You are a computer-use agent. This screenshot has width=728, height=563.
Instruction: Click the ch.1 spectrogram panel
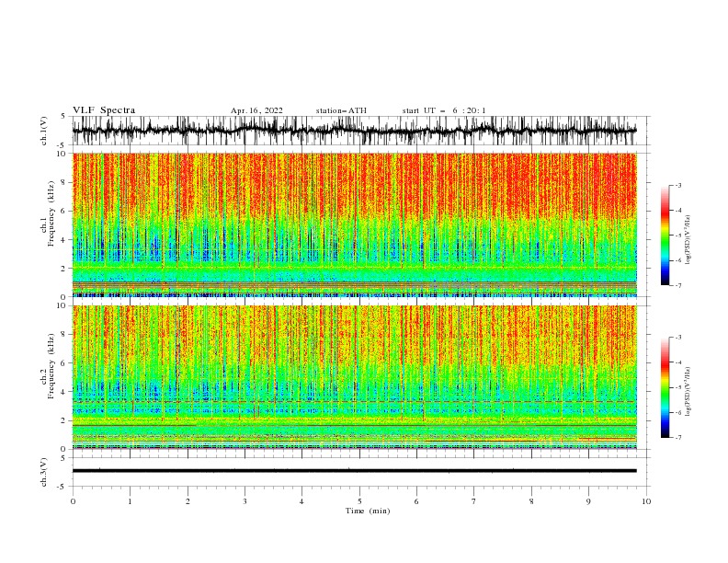354,224
